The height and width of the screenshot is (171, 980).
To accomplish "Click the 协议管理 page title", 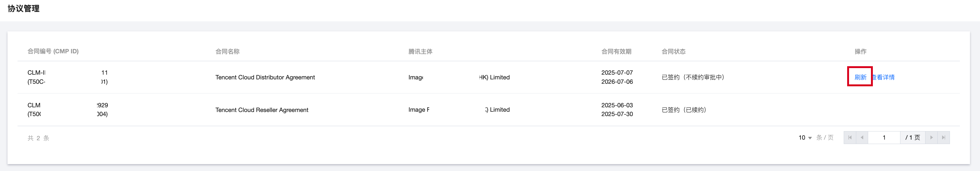I will 23,8.
